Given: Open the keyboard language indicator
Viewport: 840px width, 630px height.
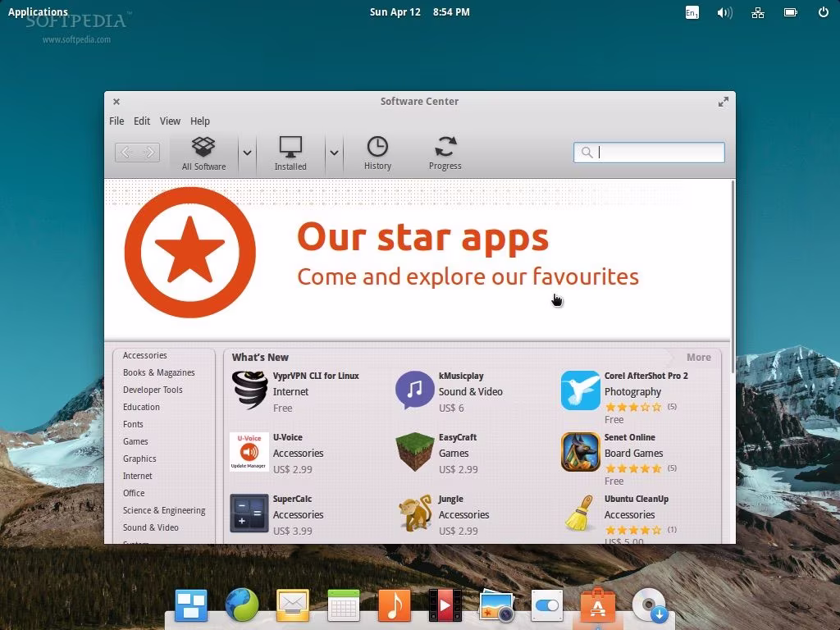Looking at the screenshot, I should point(692,12).
